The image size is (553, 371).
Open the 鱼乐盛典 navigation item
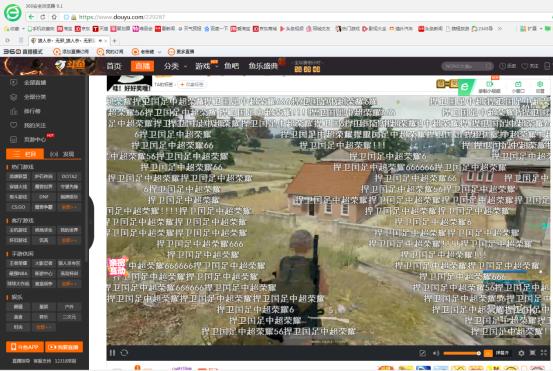click(263, 66)
